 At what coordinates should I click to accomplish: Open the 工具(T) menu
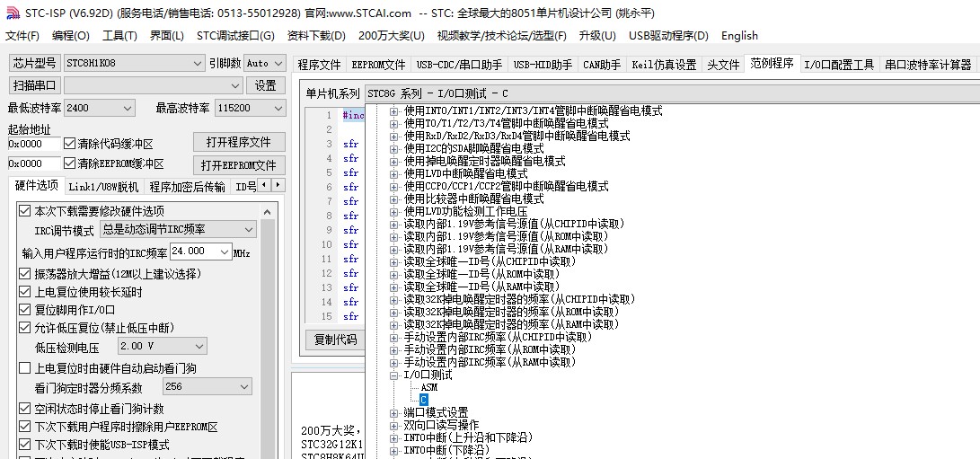pyautogui.click(x=119, y=36)
